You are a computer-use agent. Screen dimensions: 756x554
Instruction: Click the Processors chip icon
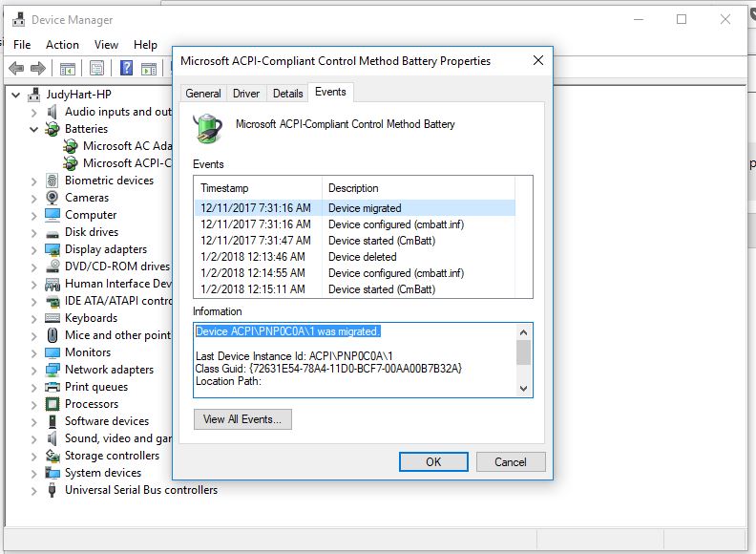[52, 404]
